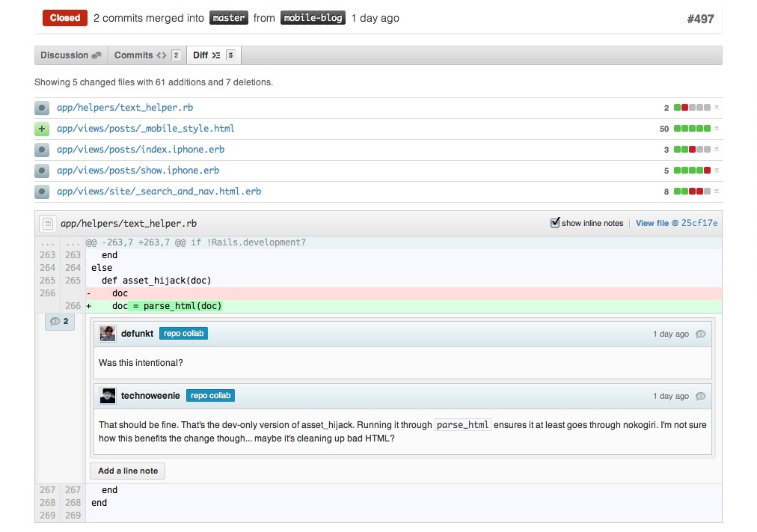Click diffstat color bar for show.iphone.erb

(x=692, y=171)
